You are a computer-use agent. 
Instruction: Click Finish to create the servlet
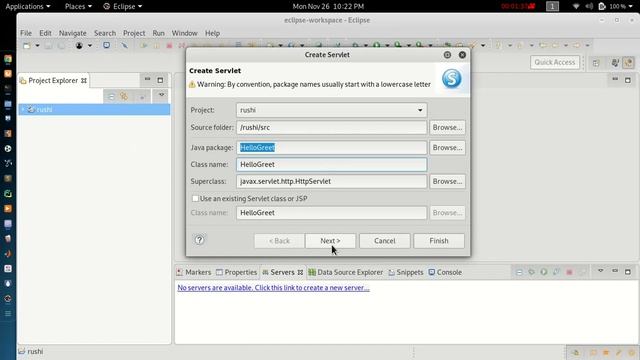[x=439, y=241]
